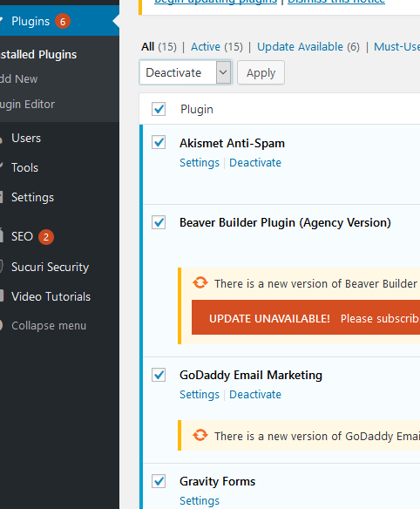Open Gravity Forms Settings link
The image size is (420, 509).
click(x=200, y=500)
